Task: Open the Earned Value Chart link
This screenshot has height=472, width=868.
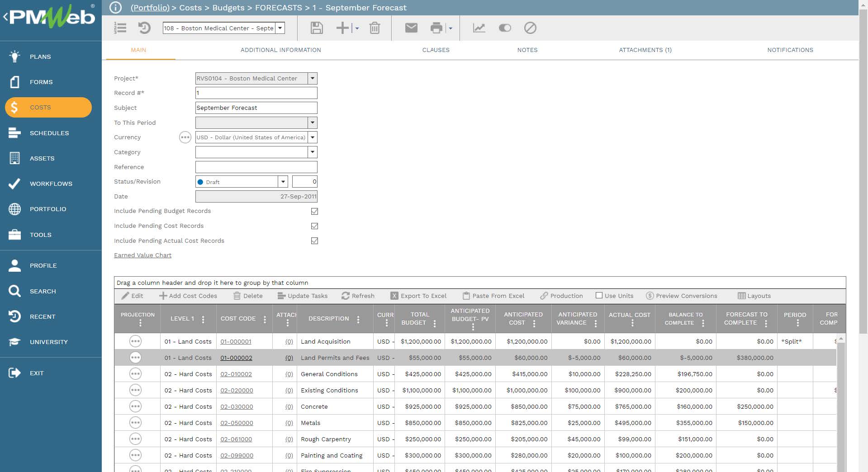Action: tap(142, 255)
